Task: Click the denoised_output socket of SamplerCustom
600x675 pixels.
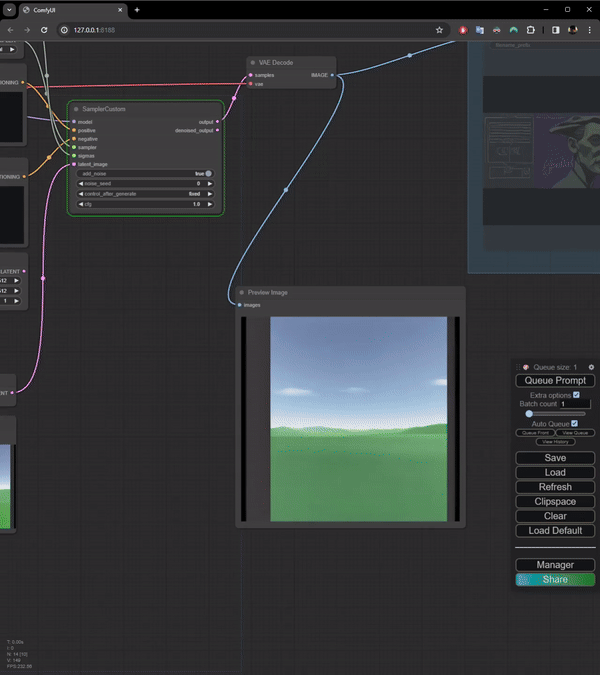Action: click(217, 130)
